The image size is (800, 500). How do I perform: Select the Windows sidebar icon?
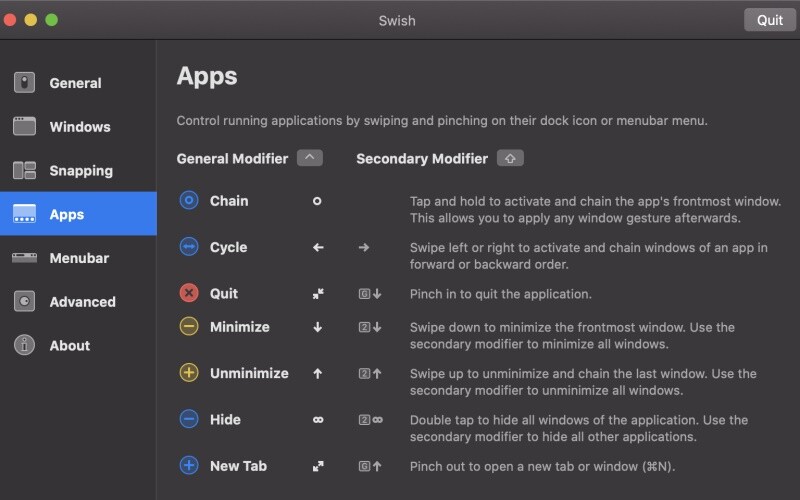(x=24, y=127)
